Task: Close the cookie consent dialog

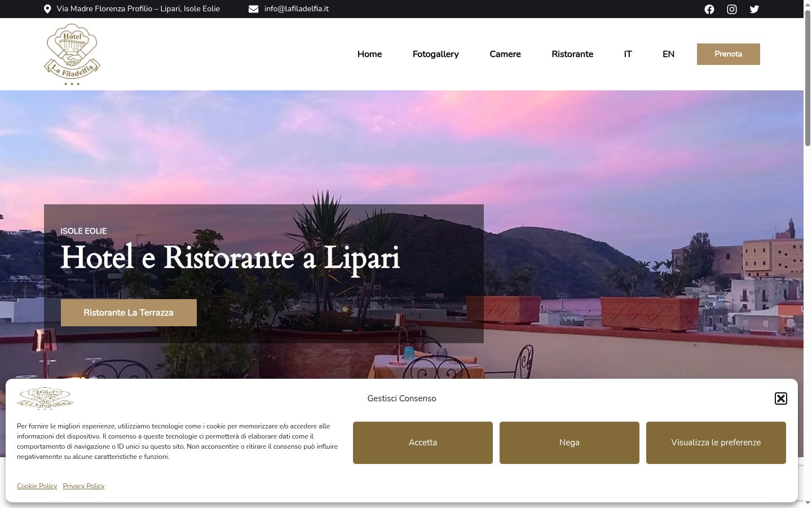Action: (x=781, y=398)
